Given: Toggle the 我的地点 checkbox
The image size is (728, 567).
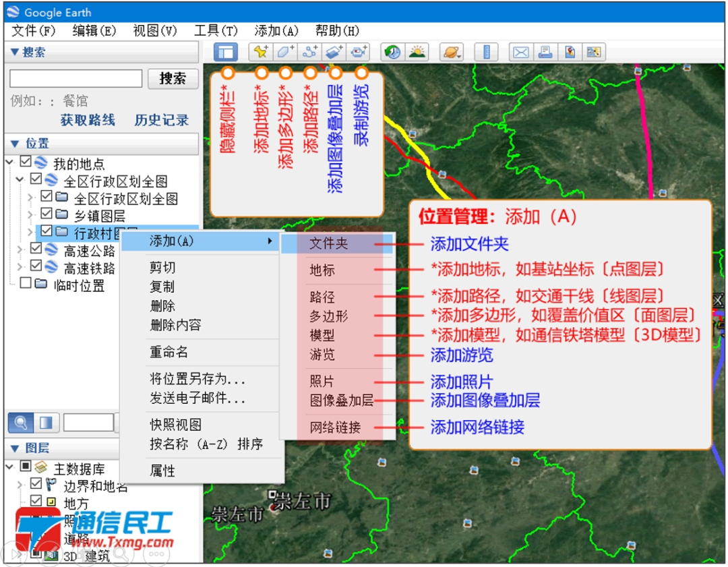Looking at the screenshot, I should coord(26,162).
